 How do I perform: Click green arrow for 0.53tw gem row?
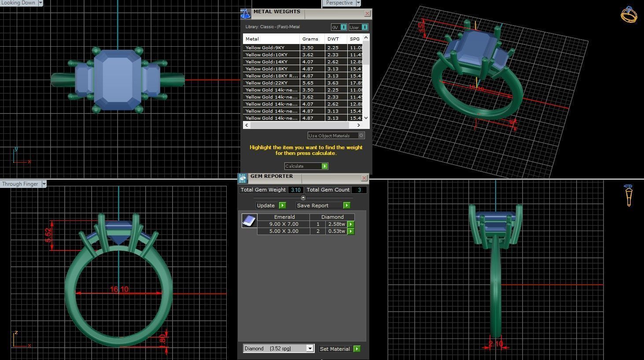click(x=351, y=231)
